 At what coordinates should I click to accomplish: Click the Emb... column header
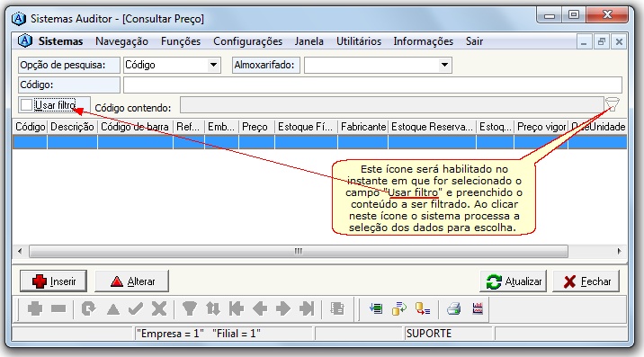pos(221,127)
